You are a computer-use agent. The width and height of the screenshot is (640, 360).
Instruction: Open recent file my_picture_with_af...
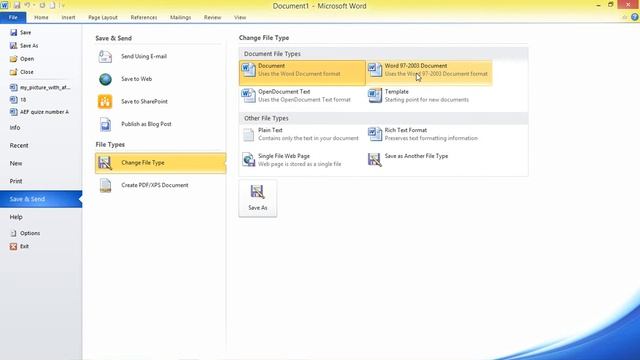(40, 87)
